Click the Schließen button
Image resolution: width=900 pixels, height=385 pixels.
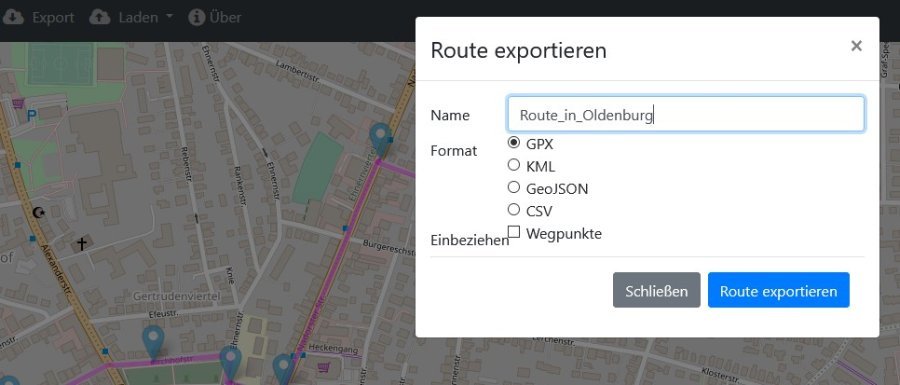click(657, 290)
